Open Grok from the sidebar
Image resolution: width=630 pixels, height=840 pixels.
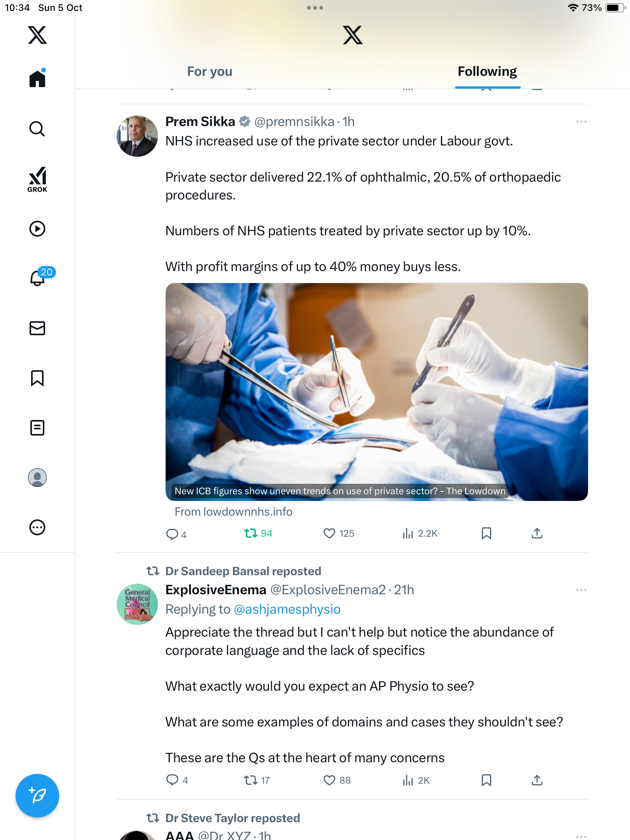pos(37,179)
